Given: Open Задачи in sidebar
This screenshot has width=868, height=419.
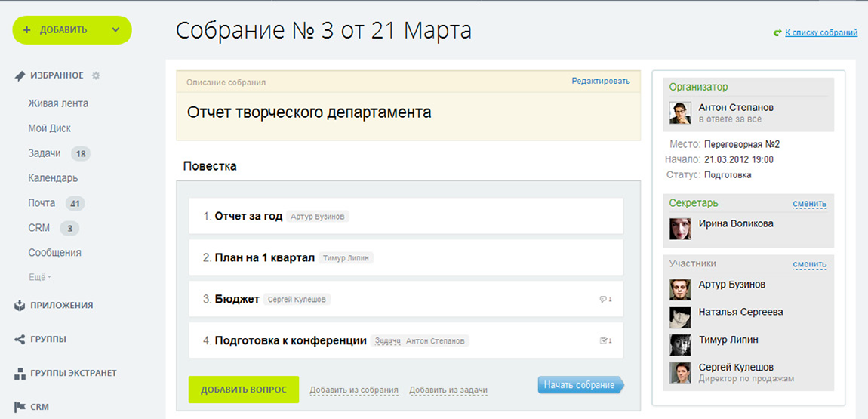Looking at the screenshot, I should [45, 153].
